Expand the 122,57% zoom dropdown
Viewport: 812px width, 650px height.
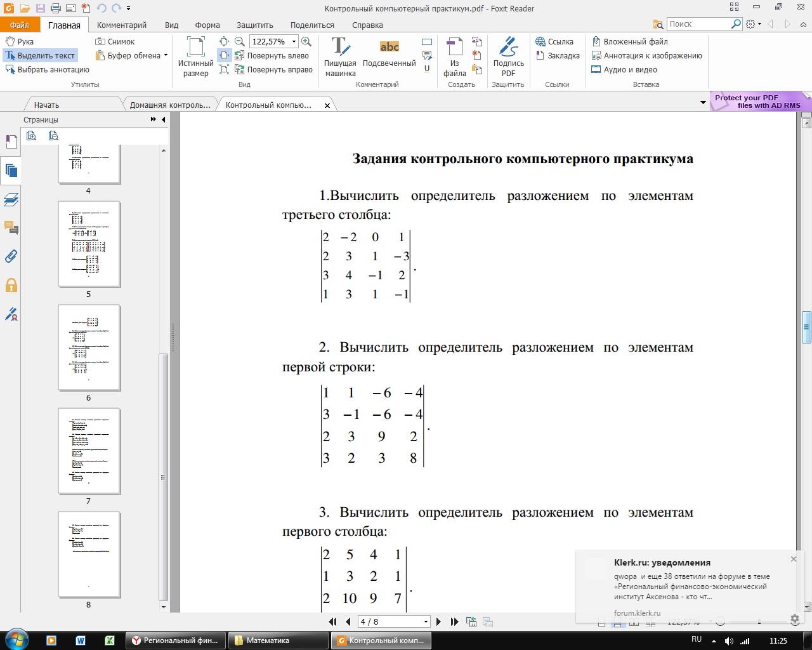coord(294,42)
